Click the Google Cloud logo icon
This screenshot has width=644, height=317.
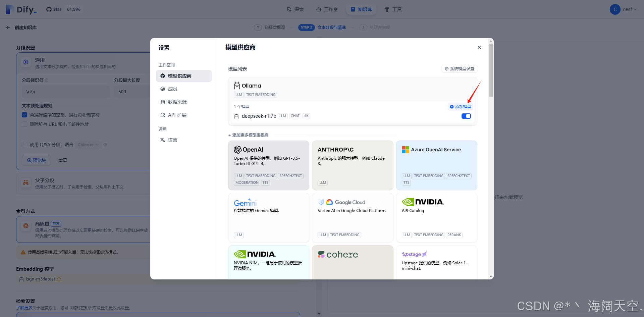coord(329,202)
